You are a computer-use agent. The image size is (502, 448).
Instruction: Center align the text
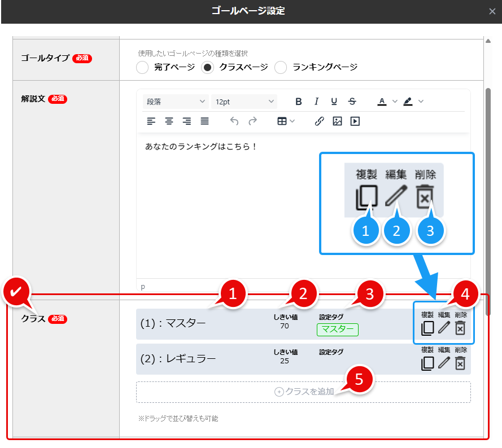169,121
